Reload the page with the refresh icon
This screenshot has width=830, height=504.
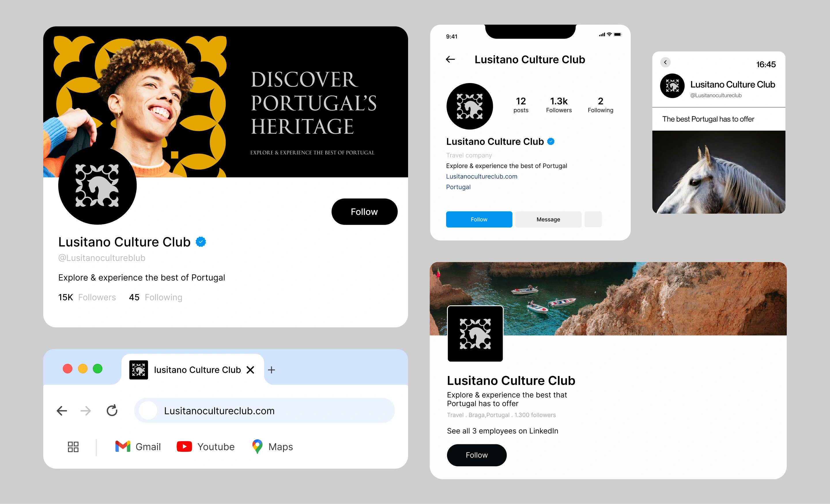coord(112,410)
